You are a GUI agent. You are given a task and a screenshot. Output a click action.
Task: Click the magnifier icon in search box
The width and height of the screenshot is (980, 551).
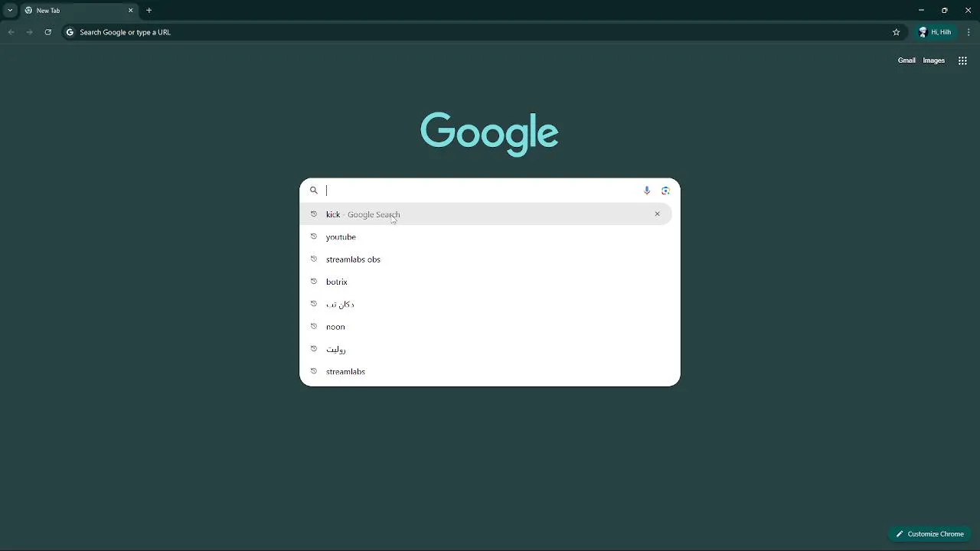[x=313, y=191]
